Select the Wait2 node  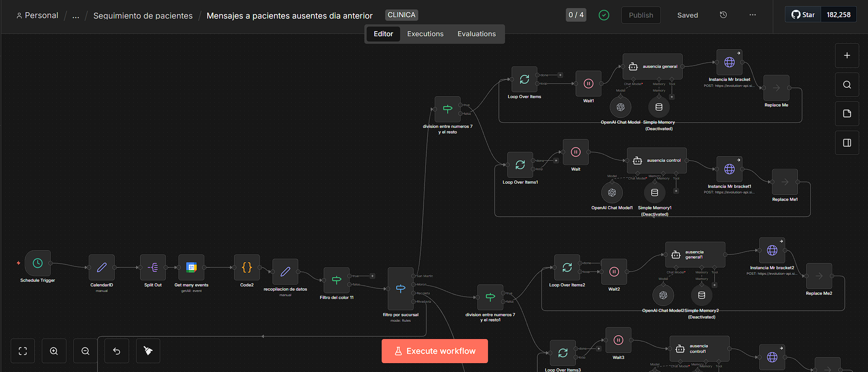[x=614, y=272]
